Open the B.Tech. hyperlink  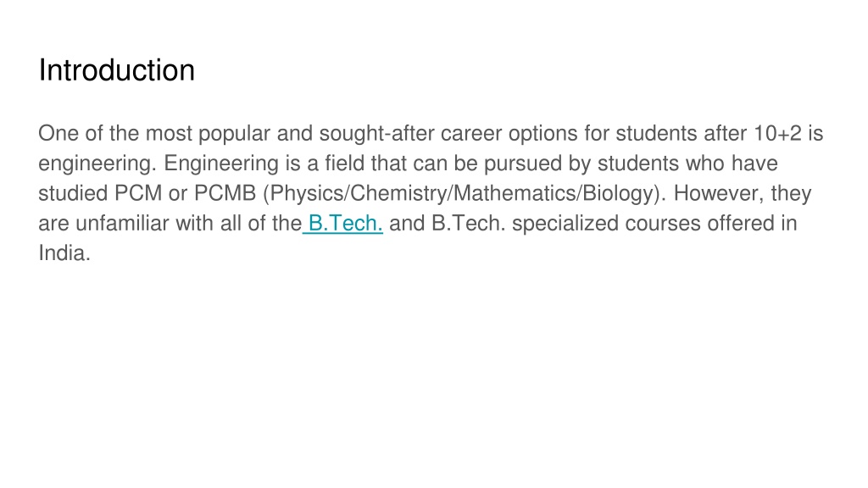pyautogui.click(x=346, y=224)
